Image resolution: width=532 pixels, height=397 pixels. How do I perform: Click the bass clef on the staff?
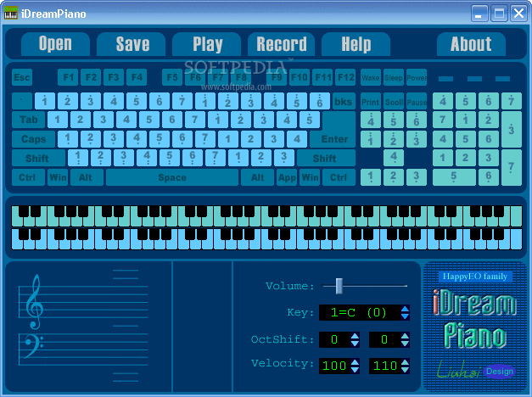[34, 346]
